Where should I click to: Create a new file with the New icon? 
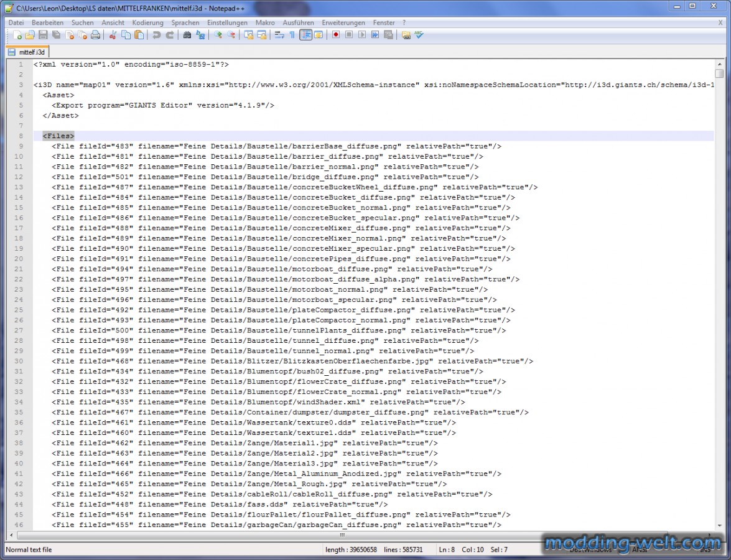tap(17, 35)
